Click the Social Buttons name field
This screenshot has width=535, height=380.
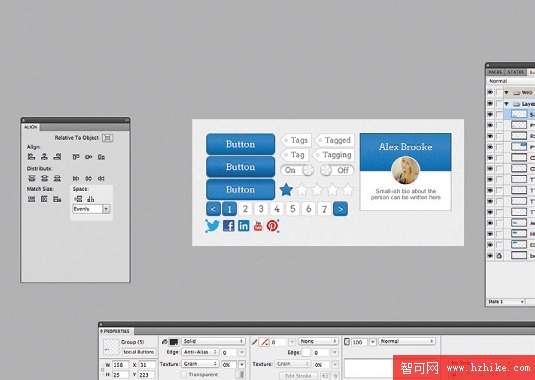point(139,352)
